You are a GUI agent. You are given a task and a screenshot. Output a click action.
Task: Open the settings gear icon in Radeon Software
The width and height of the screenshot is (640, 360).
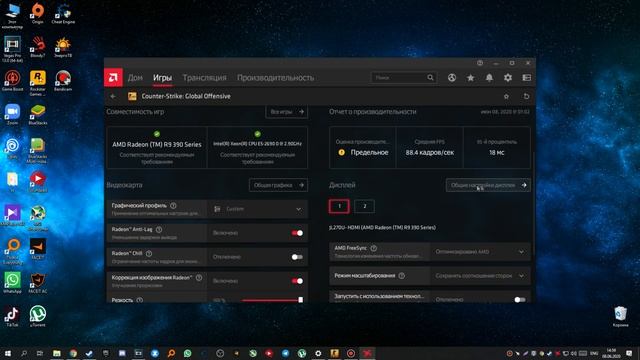coord(508,78)
